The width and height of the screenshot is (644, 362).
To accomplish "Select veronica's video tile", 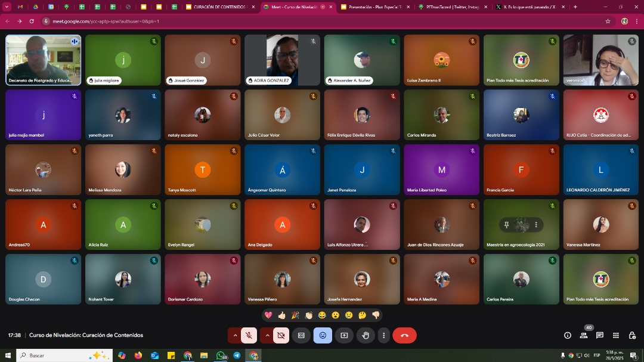I will pyautogui.click(x=601, y=60).
